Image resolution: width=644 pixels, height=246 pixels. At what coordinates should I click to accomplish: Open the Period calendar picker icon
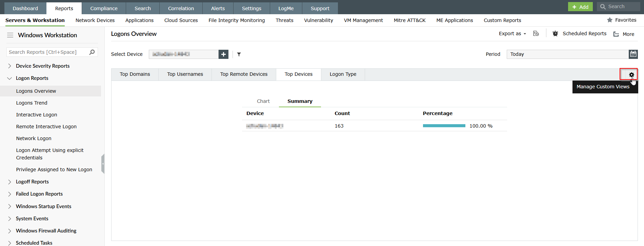point(633,54)
